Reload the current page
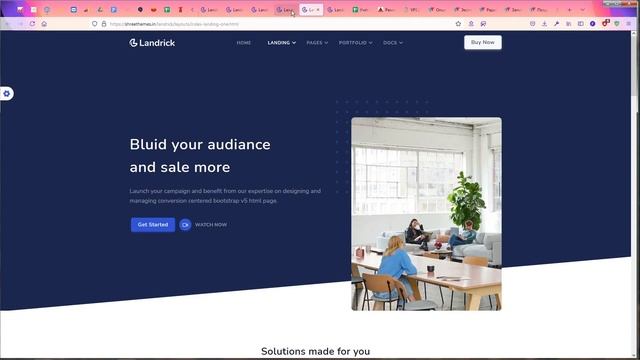This screenshot has width=640, height=360. point(32,24)
